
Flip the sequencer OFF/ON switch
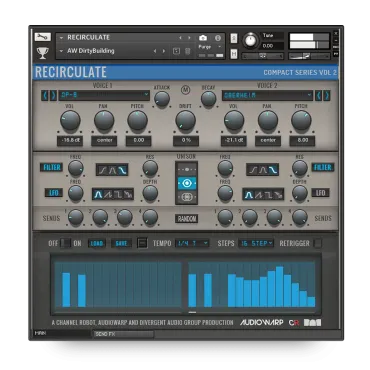click(65, 243)
